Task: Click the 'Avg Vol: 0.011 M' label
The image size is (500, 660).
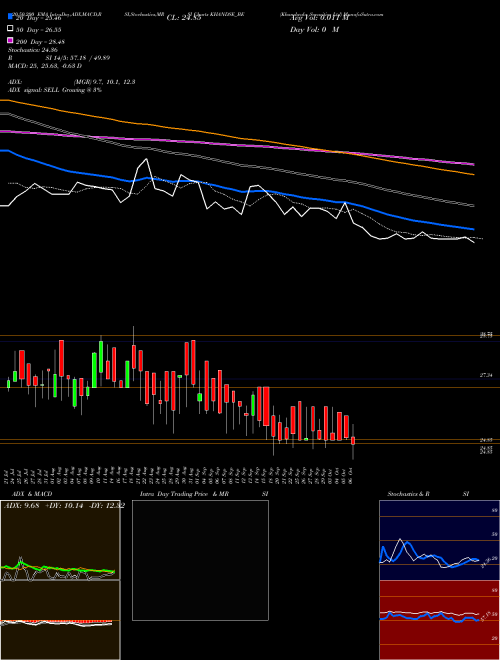Action: (x=319, y=18)
